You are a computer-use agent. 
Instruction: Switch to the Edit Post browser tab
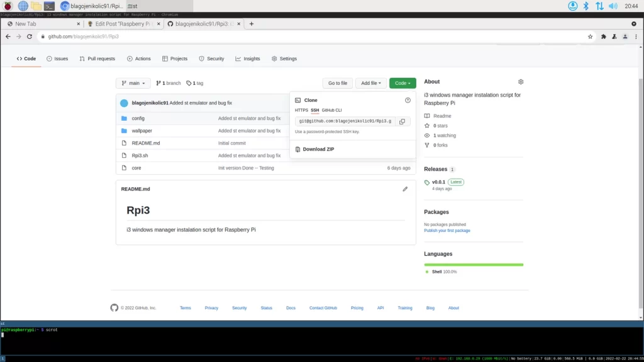(x=123, y=24)
